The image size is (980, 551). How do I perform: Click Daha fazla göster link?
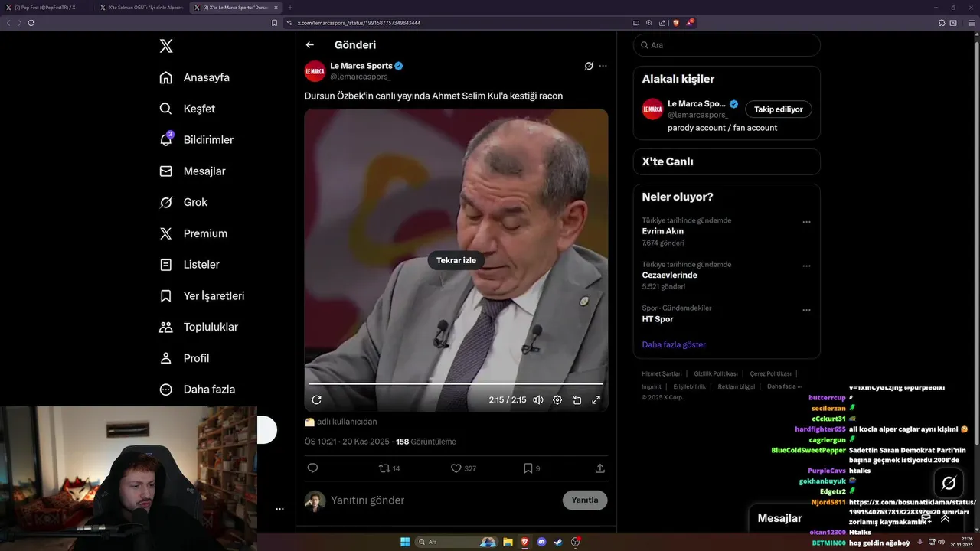[x=674, y=344]
